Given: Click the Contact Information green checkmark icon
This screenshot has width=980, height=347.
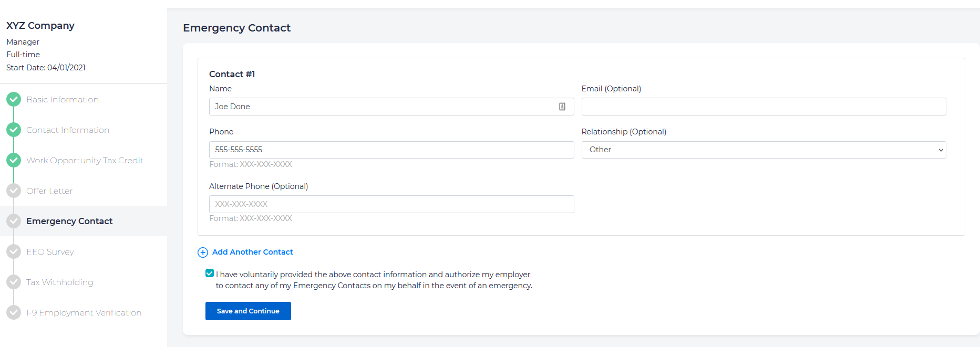Looking at the screenshot, I should 14,130.
